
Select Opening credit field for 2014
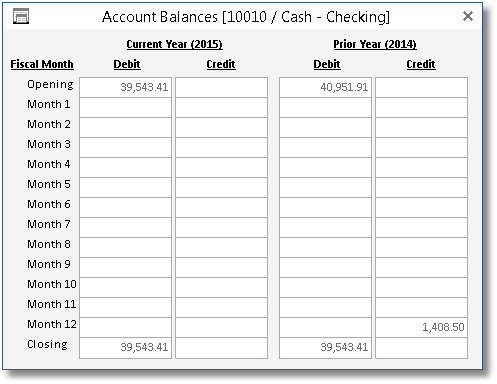pos(422,87)
